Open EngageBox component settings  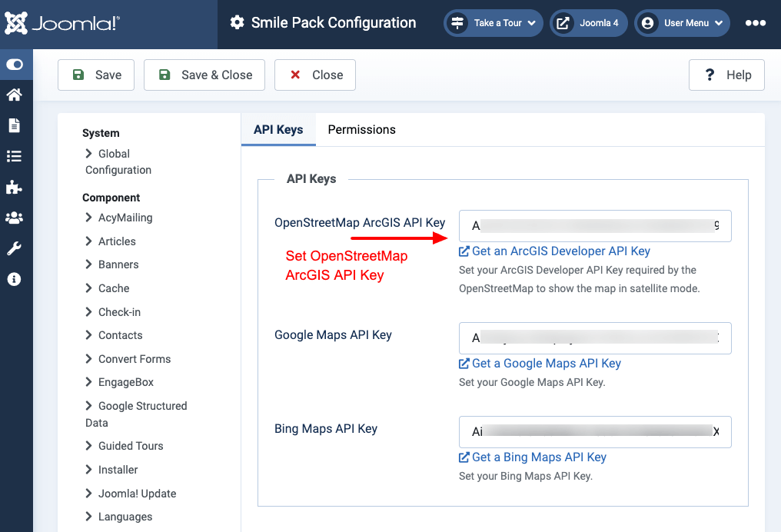pos(120,383)
